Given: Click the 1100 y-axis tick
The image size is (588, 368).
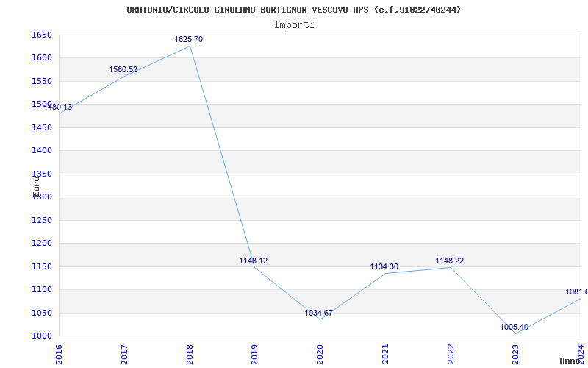Looking at the screenshot, I should (42, 289).
